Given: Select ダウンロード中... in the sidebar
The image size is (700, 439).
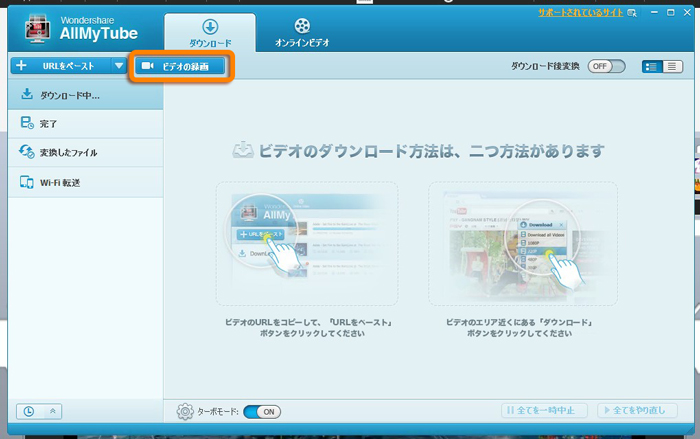Looking at the screenshot, I should point(85,95).
